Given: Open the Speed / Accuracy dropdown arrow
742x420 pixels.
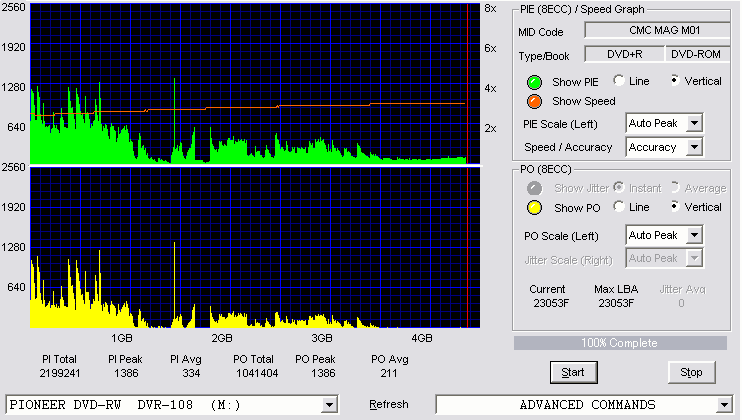Looking at the screenshot, I should coord(694,147).
